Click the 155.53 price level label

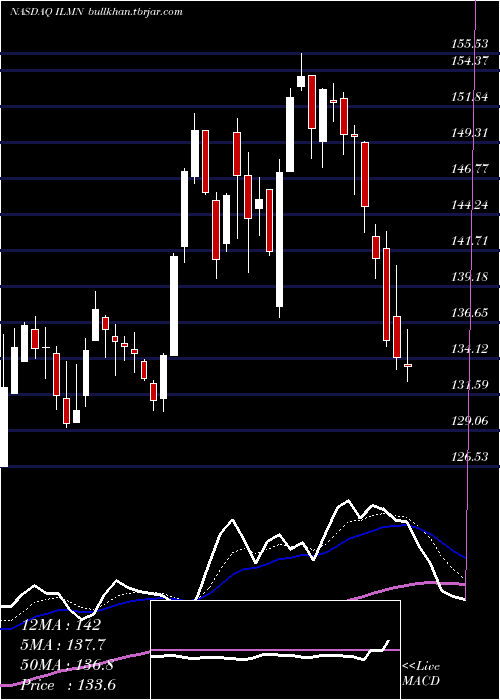(469, 43)
